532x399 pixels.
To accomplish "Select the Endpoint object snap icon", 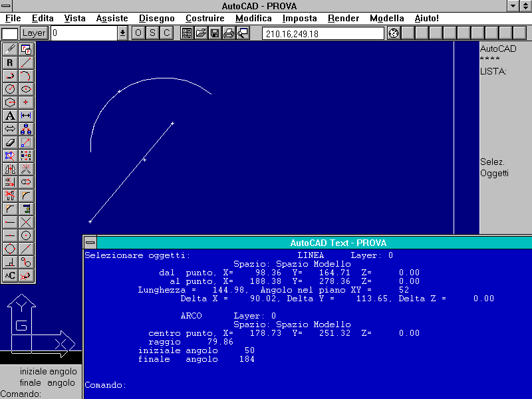I will pos(10,222).
